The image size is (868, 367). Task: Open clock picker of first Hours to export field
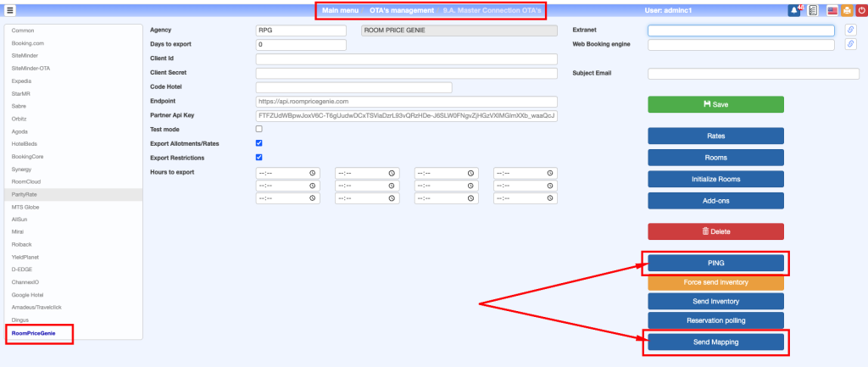click(x=313, y=173)
